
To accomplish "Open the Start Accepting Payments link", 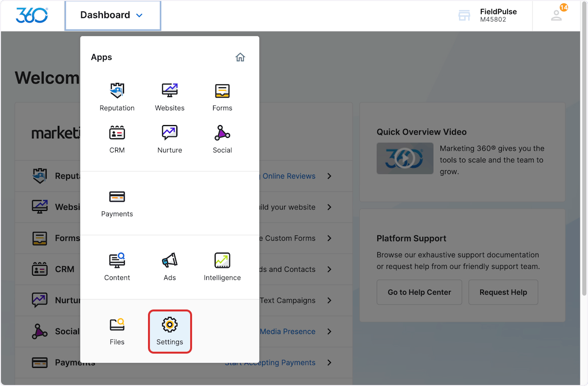I will pyautogui.click(x=270, y=362).
